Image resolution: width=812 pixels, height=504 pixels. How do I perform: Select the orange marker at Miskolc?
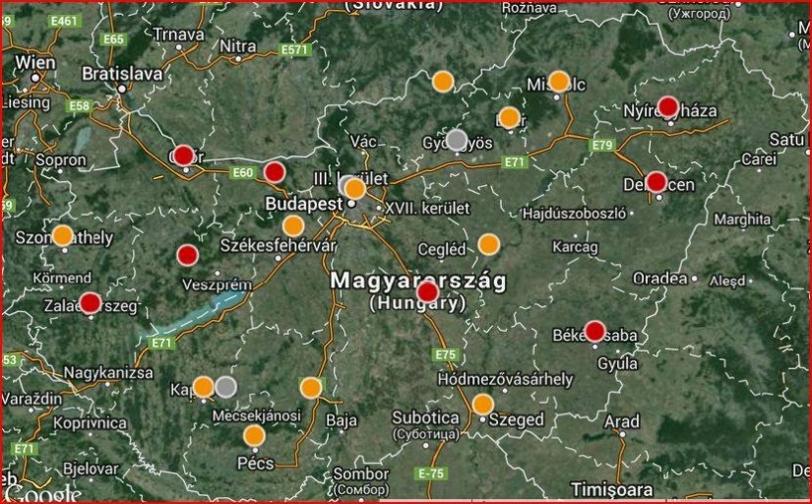tap(559, 82)
